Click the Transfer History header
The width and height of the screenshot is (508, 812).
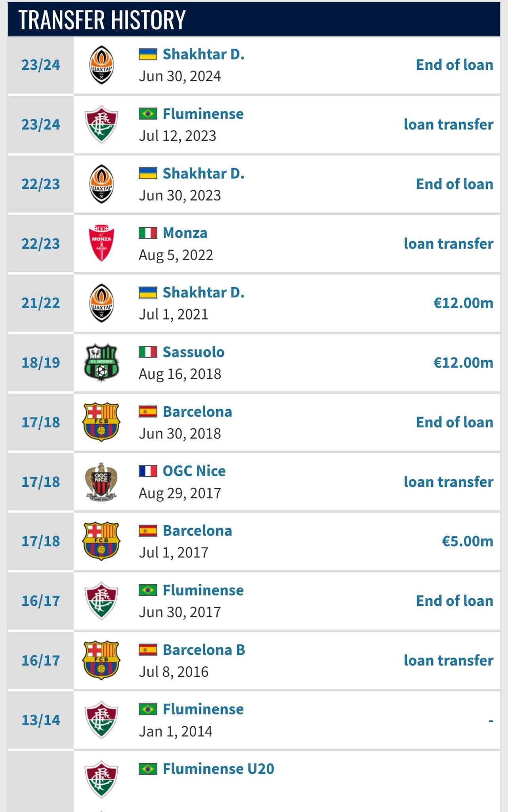click(x=102, y=19)
